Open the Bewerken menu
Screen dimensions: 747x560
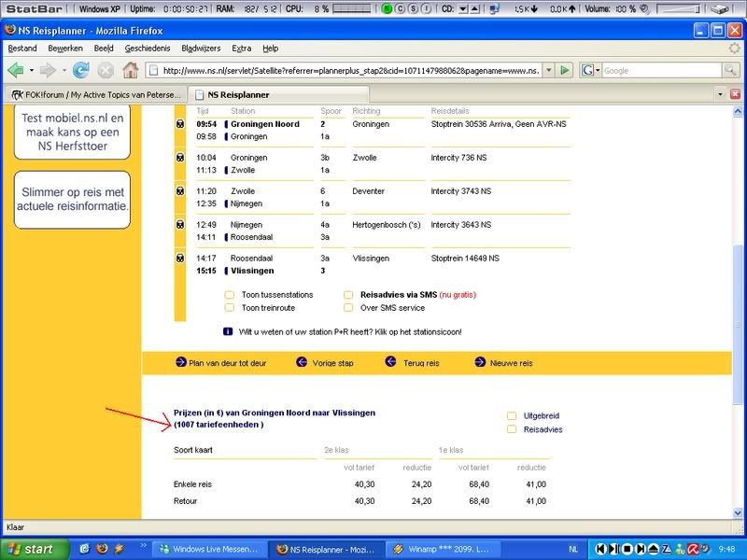[x=65, y=49]
